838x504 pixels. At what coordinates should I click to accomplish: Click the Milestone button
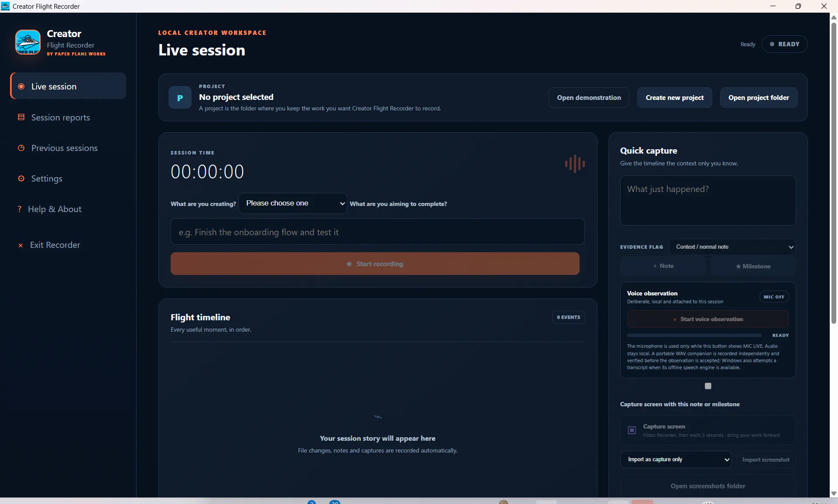pyautogui.click(x=753, y=266)
